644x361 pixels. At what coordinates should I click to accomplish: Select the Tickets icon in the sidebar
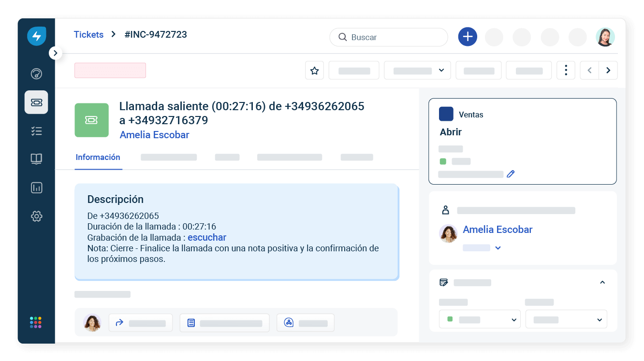[36, 102]
